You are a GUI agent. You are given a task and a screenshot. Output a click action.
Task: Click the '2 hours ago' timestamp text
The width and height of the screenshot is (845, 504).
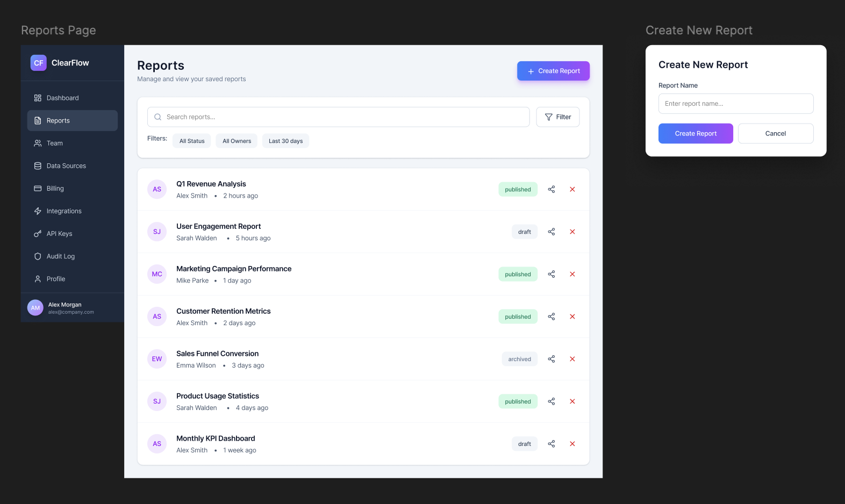click(241, 196)
